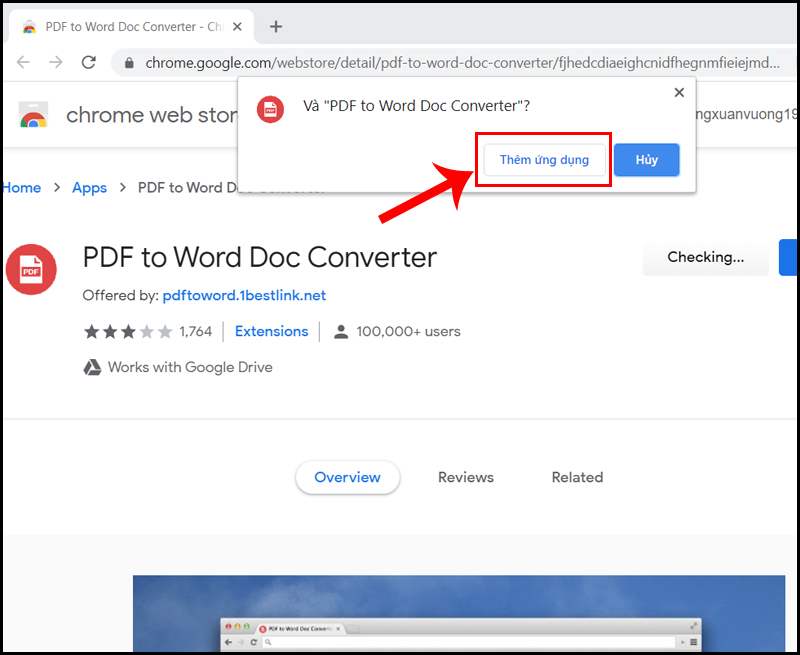Click the 'Checking...' button
This screenshot has height=655, width=800.
[706, 257]
